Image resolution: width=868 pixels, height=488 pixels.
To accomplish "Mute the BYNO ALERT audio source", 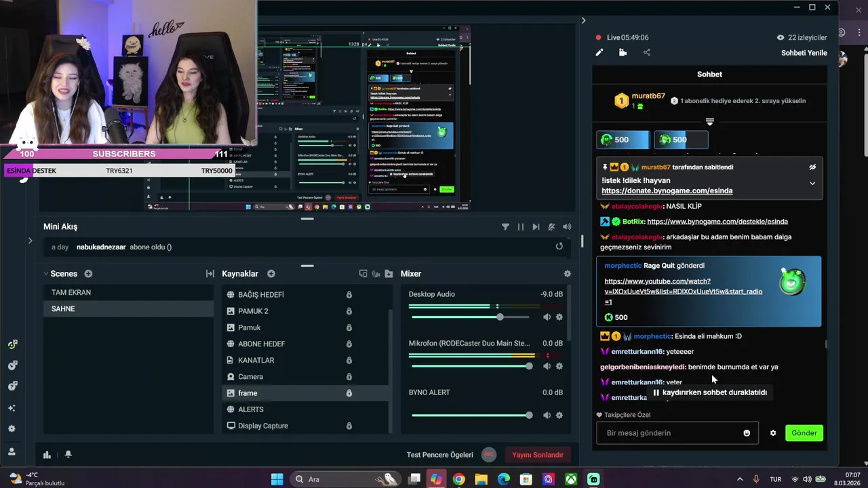I will (547, 415).
